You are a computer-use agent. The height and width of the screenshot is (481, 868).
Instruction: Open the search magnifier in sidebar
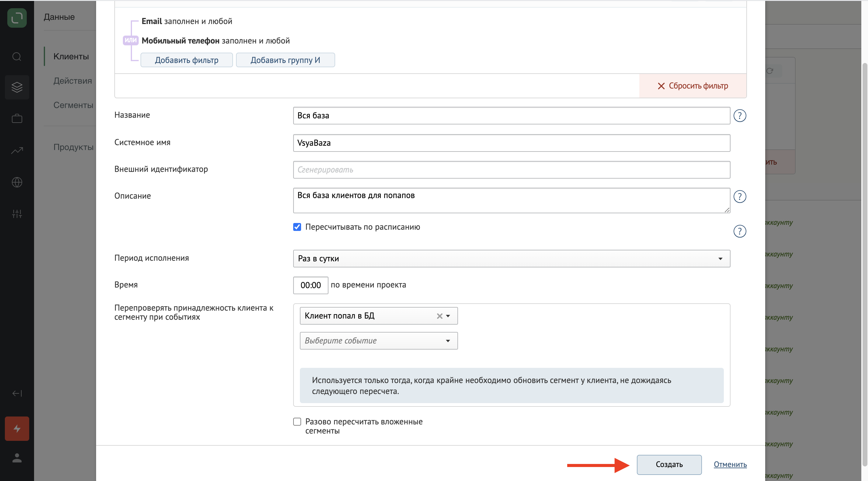coord(17,56)
